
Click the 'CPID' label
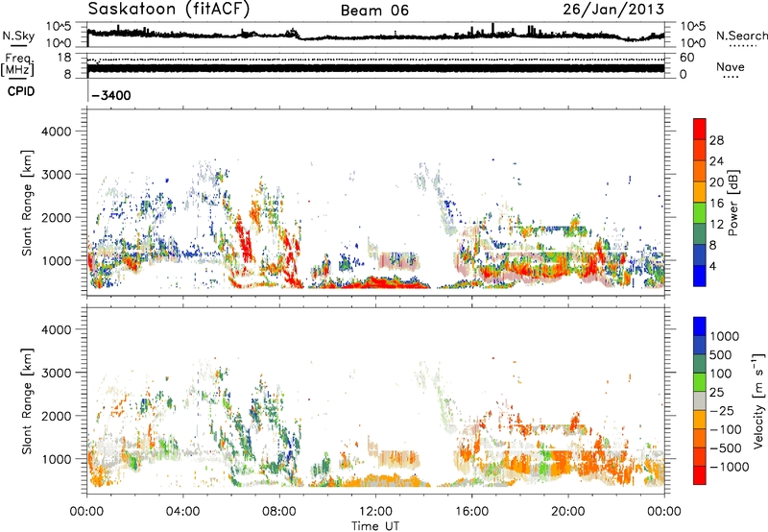coord(21,91)
